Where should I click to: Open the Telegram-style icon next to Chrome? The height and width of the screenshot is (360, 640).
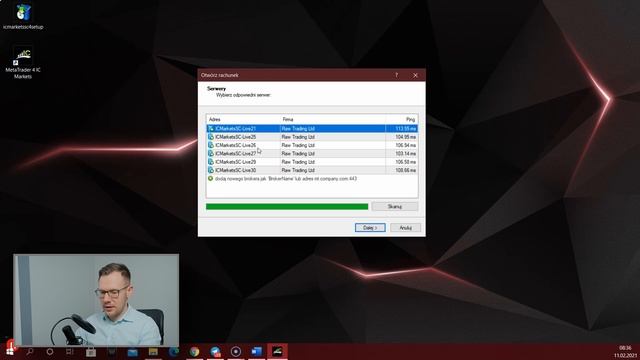[x=215, y=351]
